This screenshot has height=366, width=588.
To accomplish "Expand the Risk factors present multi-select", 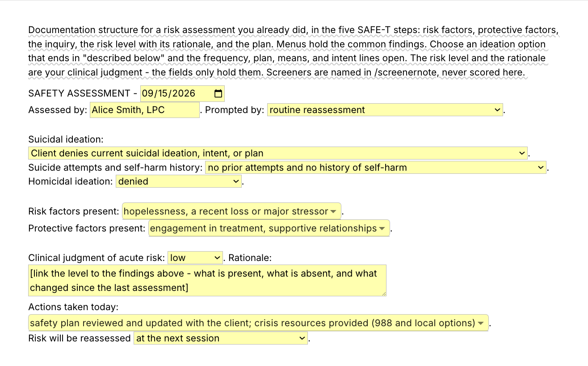I will 231,211.
